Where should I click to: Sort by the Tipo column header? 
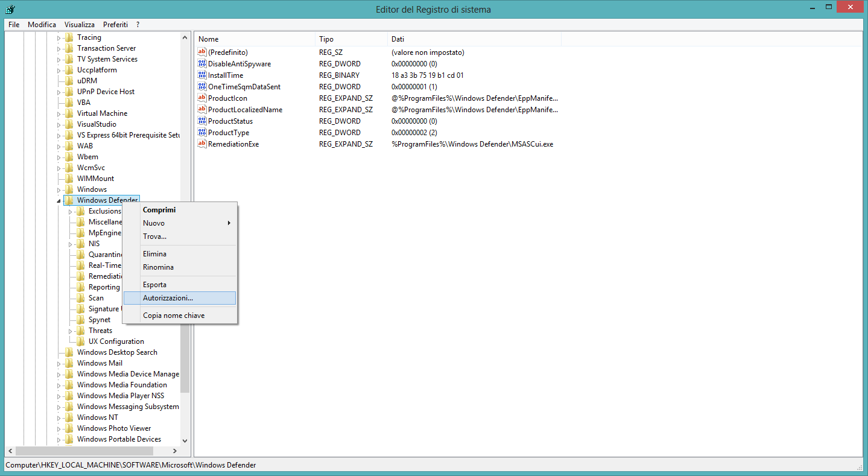351,39
